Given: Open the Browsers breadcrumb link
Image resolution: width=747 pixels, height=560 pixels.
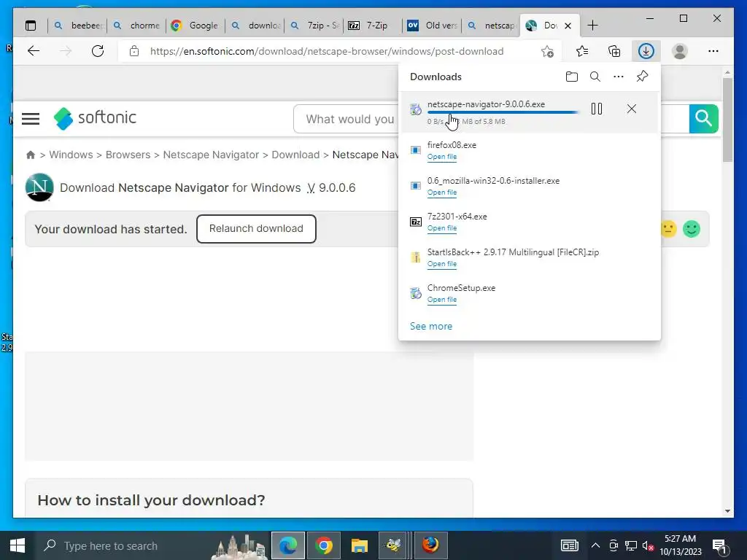Looking at the screenshot, I should click(x=128, y=155).
